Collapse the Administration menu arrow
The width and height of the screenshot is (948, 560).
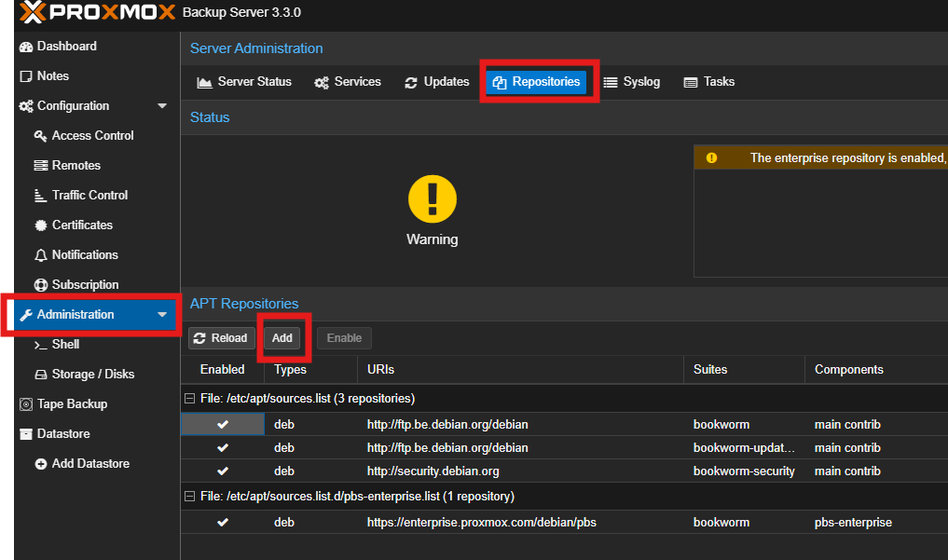(x=162, y=315)
